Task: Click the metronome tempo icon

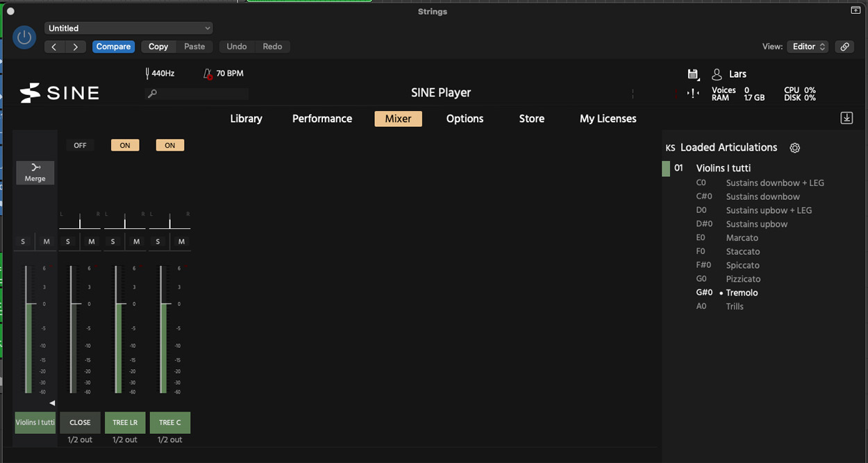Action: pos(208,74)
